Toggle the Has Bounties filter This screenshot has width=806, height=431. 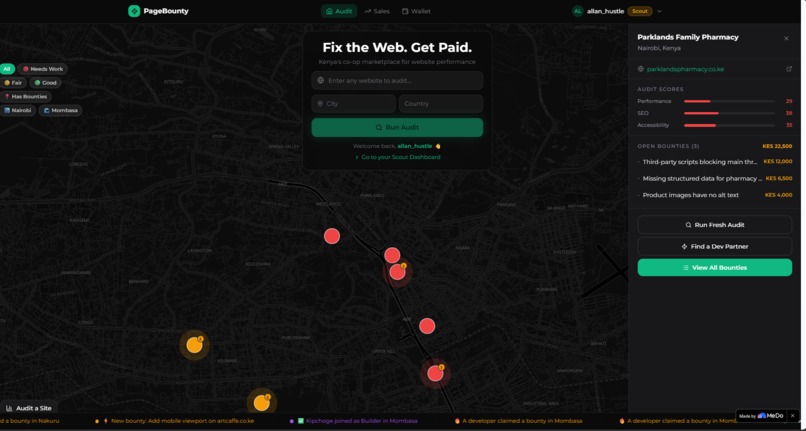pyautogui.click(x=26, y=97)
